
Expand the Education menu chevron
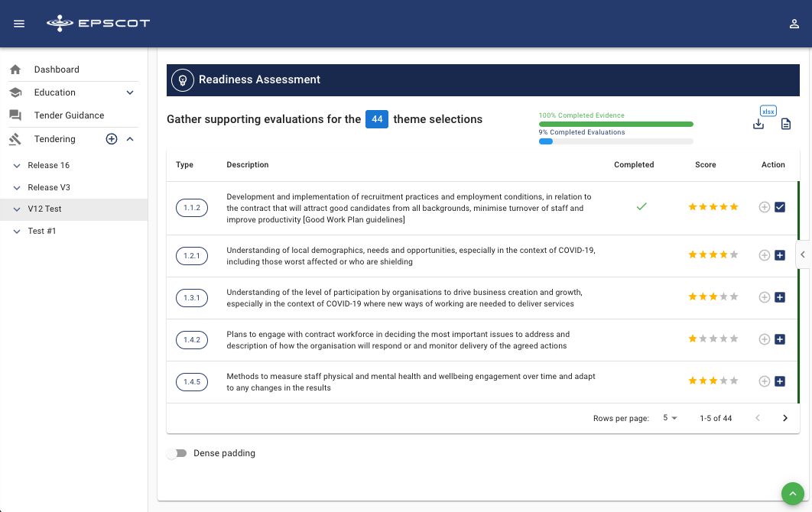click(130, 92)
